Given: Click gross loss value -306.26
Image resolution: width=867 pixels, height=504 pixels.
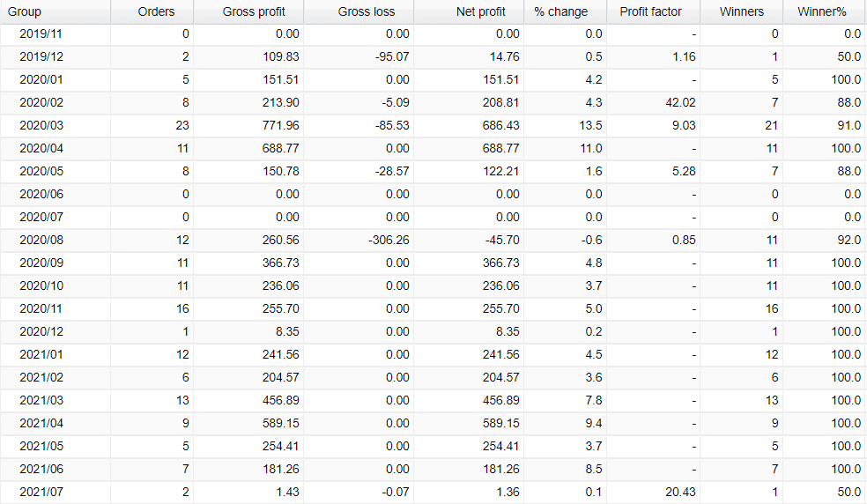Looking at the screenshot, I should click(x=389, y=241).
